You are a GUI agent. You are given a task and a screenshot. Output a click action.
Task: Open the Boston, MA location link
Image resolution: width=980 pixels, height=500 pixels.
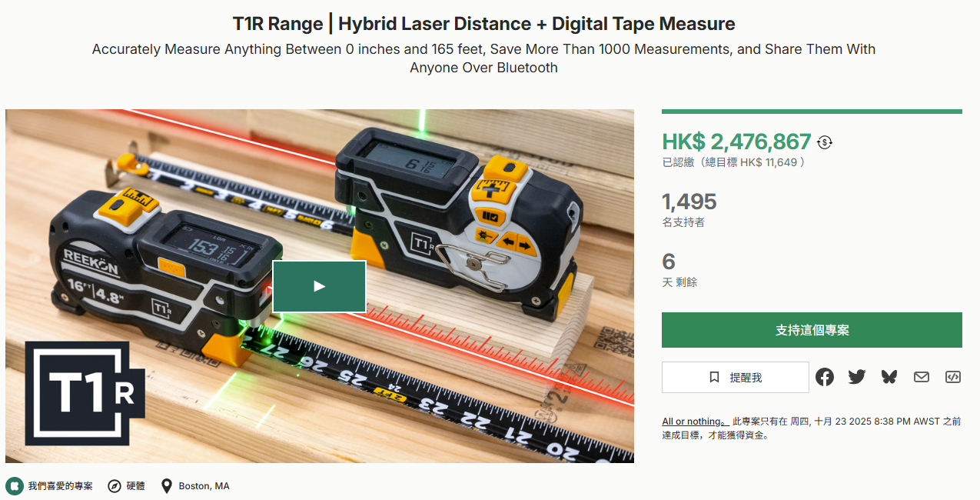204,486
